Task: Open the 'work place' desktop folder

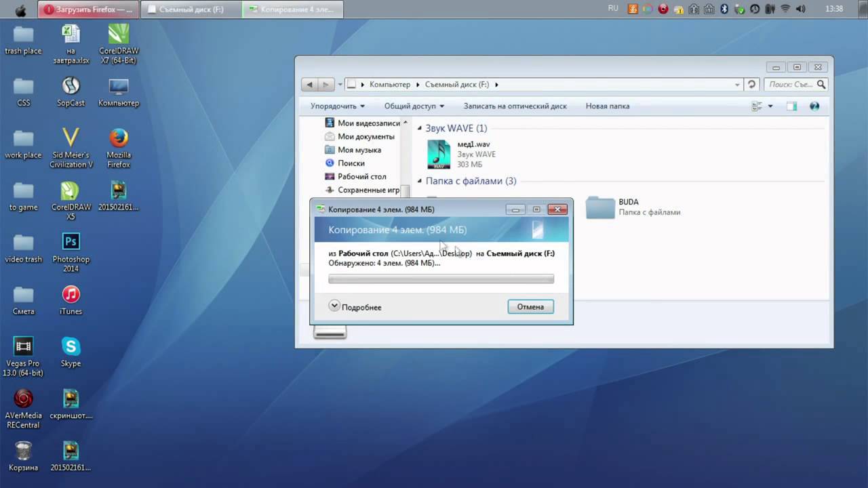Action: coord(23,144)
